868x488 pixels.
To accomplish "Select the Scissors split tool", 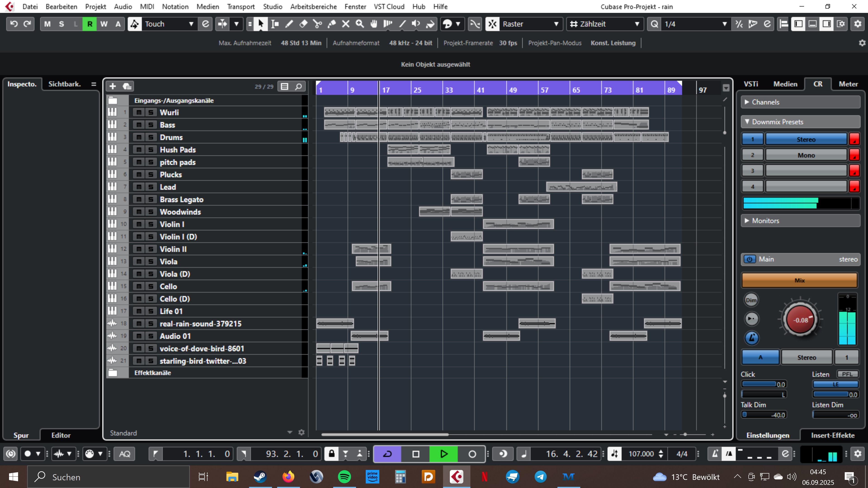I will (317, 24).
